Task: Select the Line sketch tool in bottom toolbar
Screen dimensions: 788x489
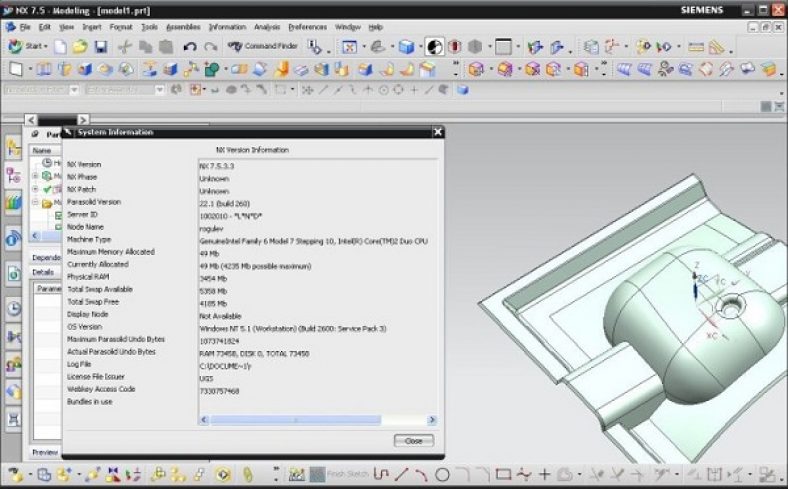Action: click(401, 474)
